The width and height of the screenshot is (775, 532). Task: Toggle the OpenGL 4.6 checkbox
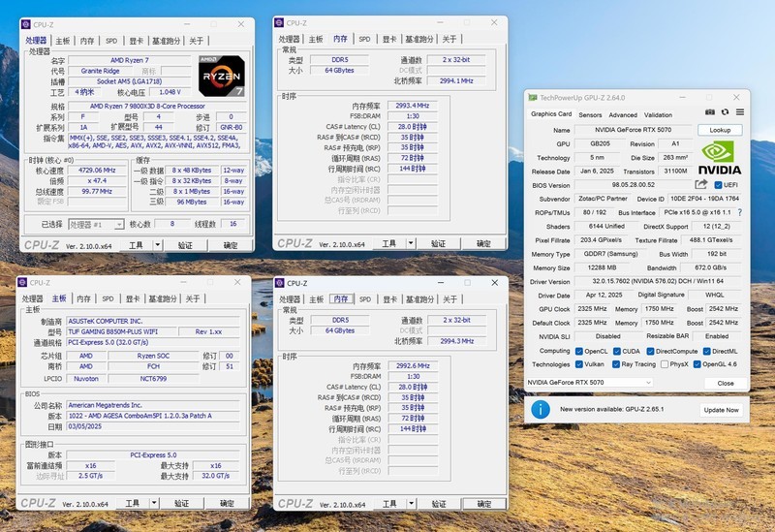(x=697, y=364)
